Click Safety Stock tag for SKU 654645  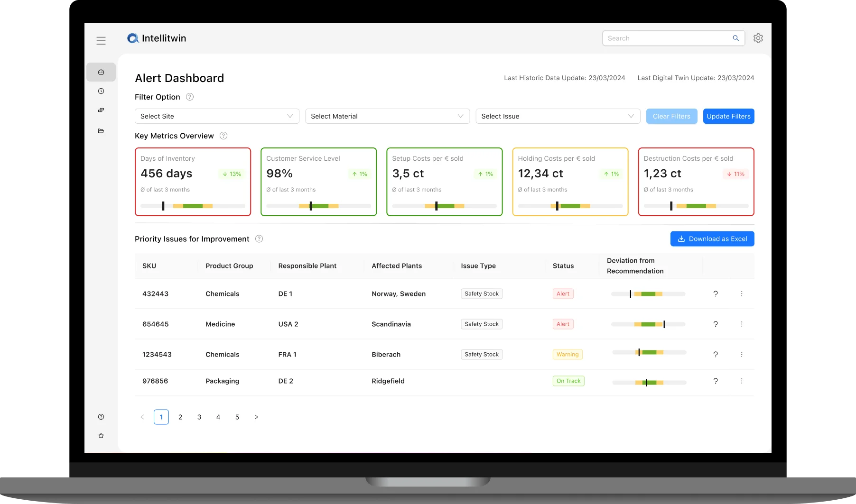(482, 324)
